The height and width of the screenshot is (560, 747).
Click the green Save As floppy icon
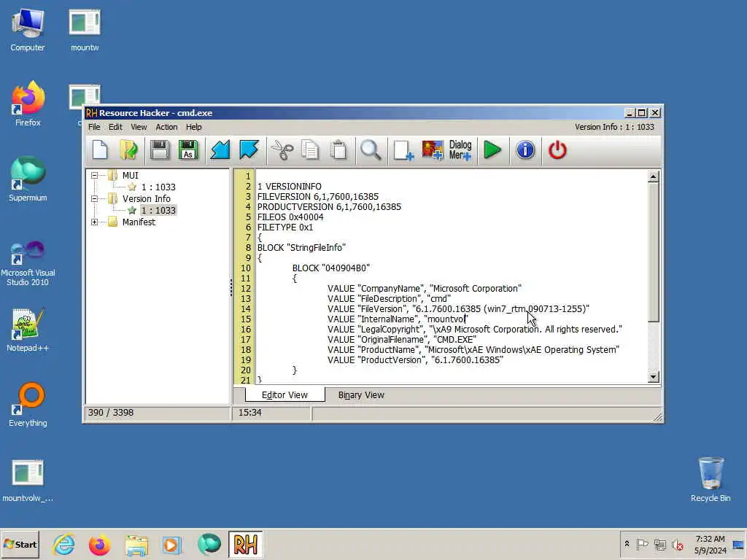point(188,150)
